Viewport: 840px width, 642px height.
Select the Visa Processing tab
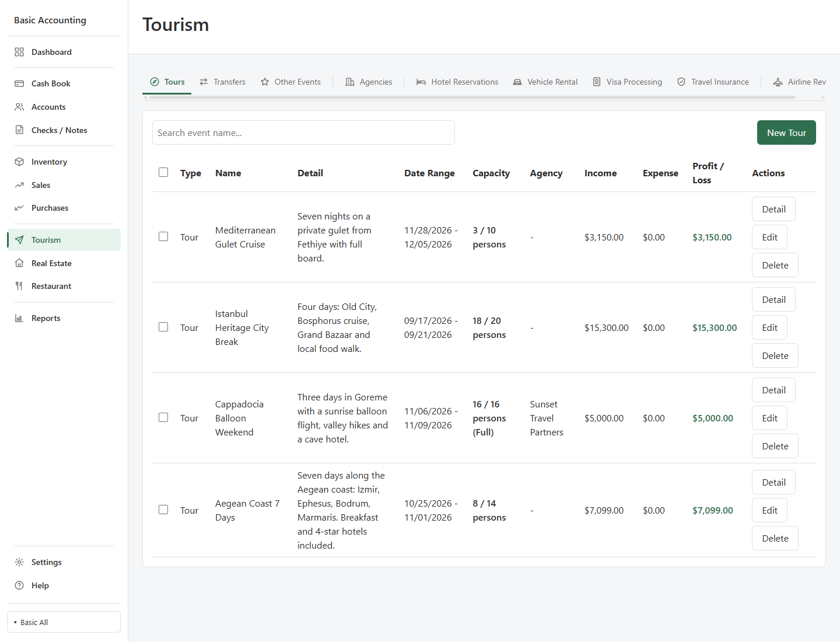coord(627,82)
